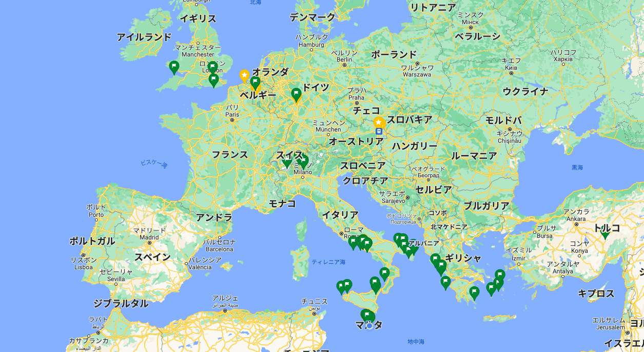This screenshot has width=644, height=352.
Task: Select the ティレニア海 sea label
Action: [328, 262]
